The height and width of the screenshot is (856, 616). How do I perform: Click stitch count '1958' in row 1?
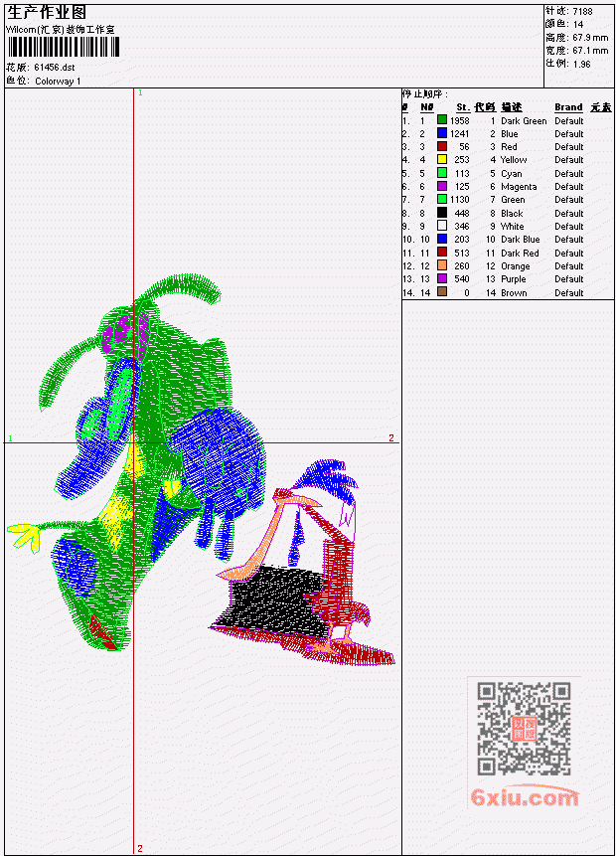[x=459, y=120]
